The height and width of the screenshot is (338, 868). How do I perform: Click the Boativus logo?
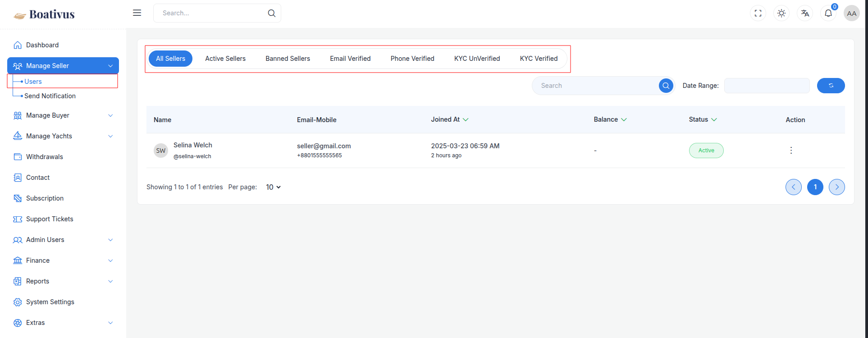[44, 14]
